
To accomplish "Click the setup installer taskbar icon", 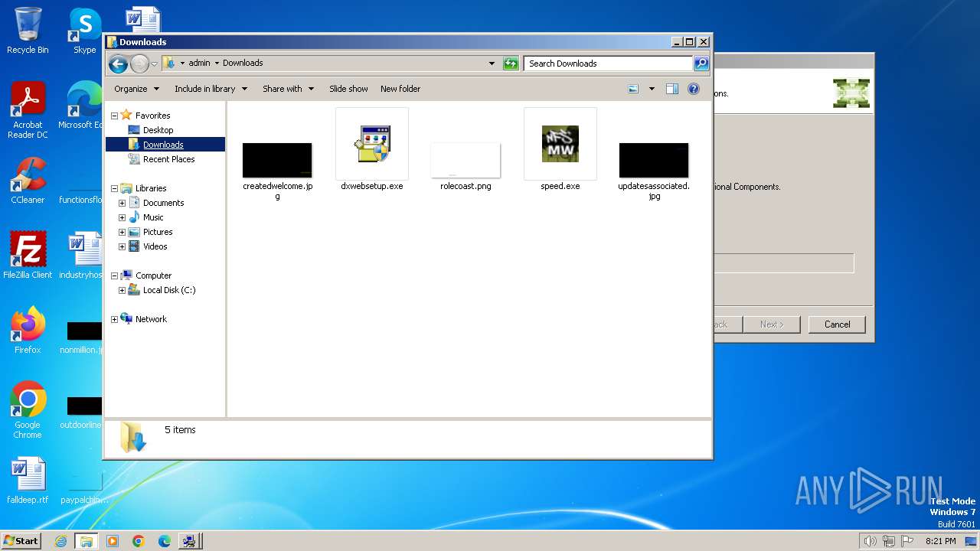I will (189, 541).
